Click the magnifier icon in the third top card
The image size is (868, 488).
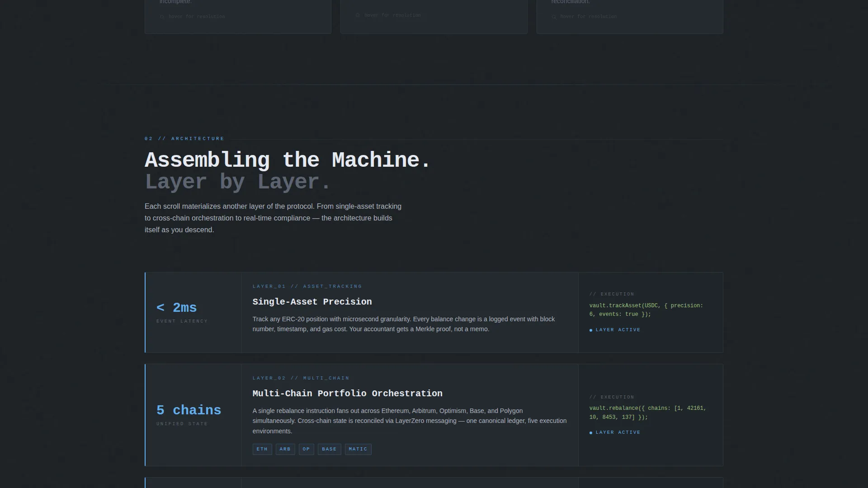pos(554,17)
